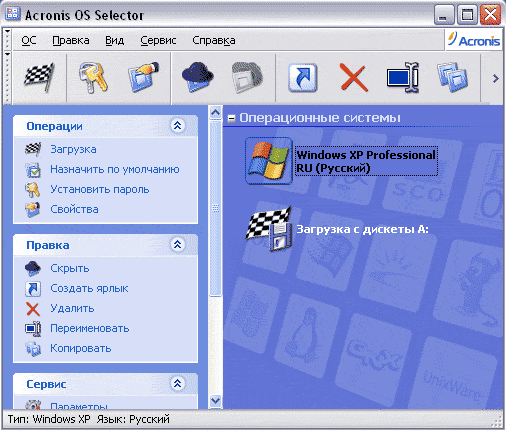
Task: Click the Сервис panel header text
Action: click(x=46, y=384)
